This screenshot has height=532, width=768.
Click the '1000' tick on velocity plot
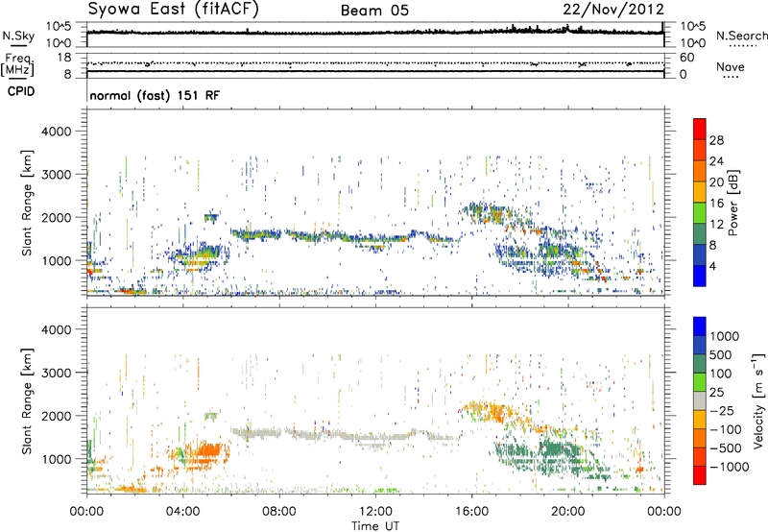pos(57,459)
